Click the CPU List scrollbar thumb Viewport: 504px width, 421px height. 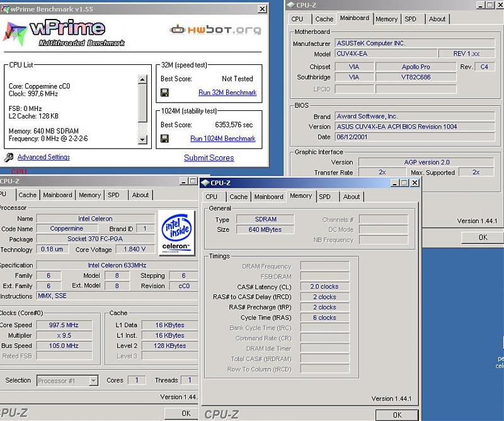tap(142, 103)
